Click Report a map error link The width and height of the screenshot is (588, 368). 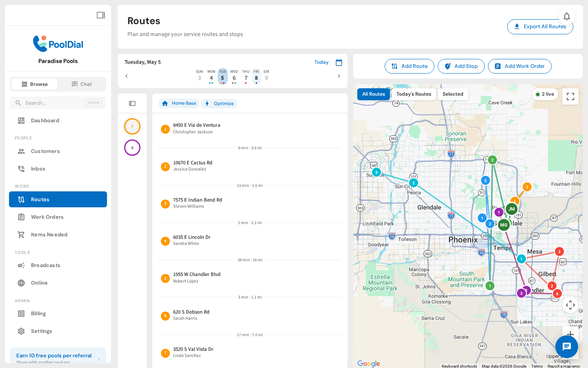tap(564, 366)
